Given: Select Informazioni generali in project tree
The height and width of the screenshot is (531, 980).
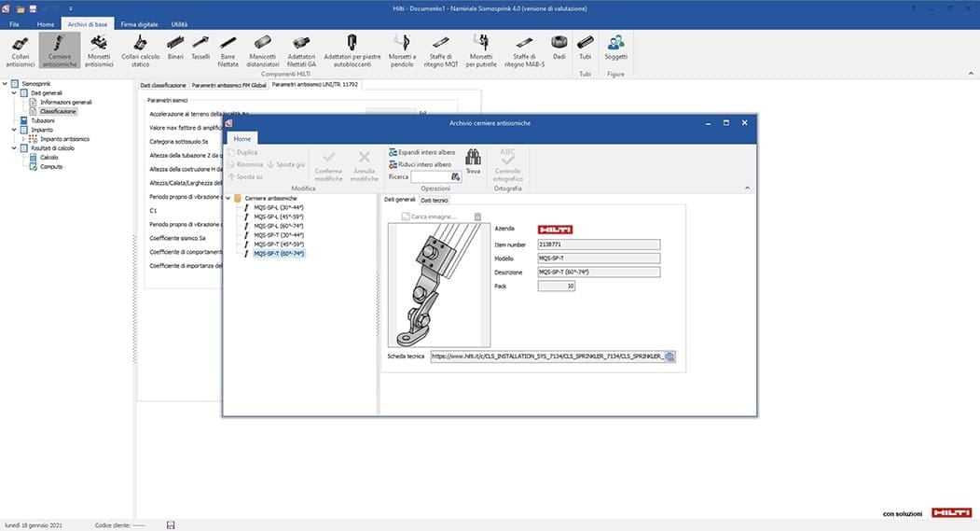Looking at the screenshot, I should tap(65, 102).
